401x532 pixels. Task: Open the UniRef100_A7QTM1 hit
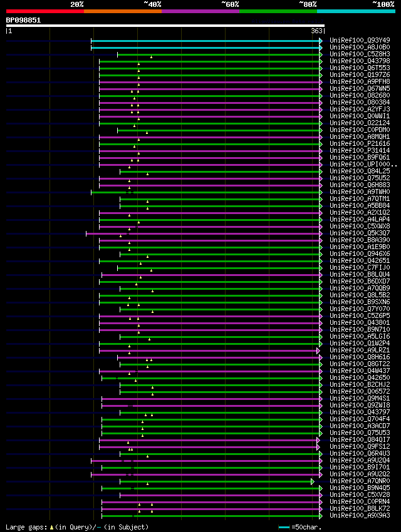click(x=360, y=199)
